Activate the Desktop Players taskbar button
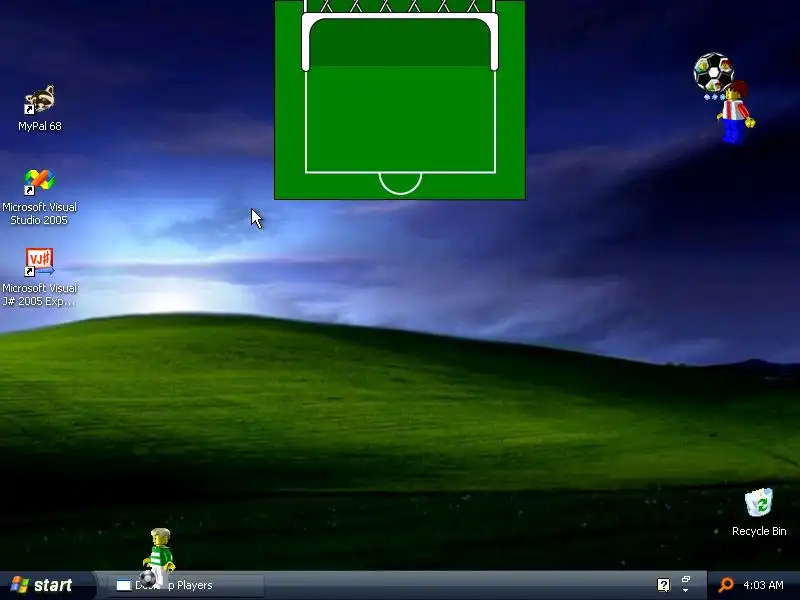This screenshot has height=600, width=800. (186, 585)
